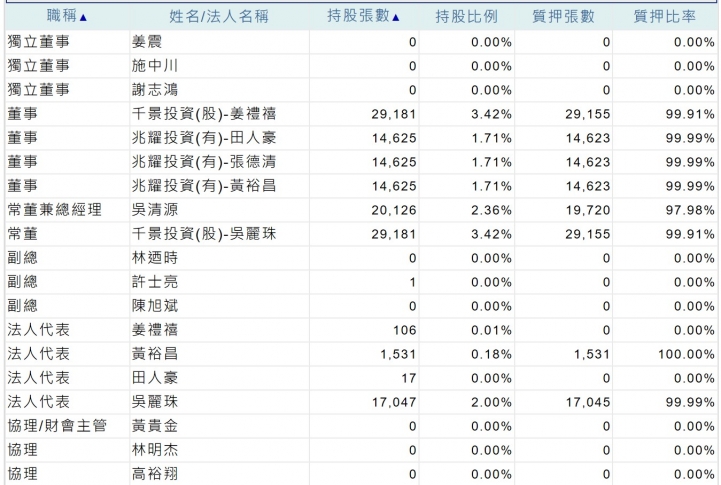The height and width of the screenshot is (485, 721).
Task: Click shares value 1 for 許士亮
Action: point(412,282)
